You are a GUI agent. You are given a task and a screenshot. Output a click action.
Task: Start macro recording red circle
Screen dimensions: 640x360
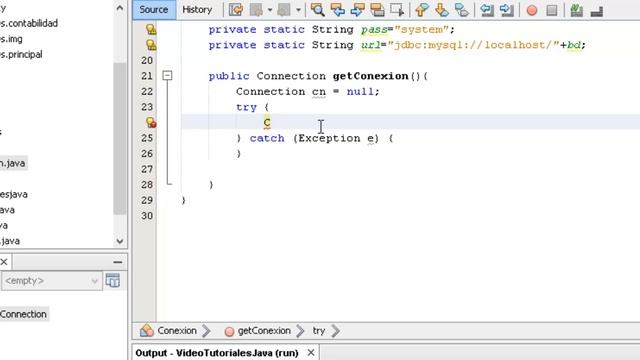[x=532, y=10]
